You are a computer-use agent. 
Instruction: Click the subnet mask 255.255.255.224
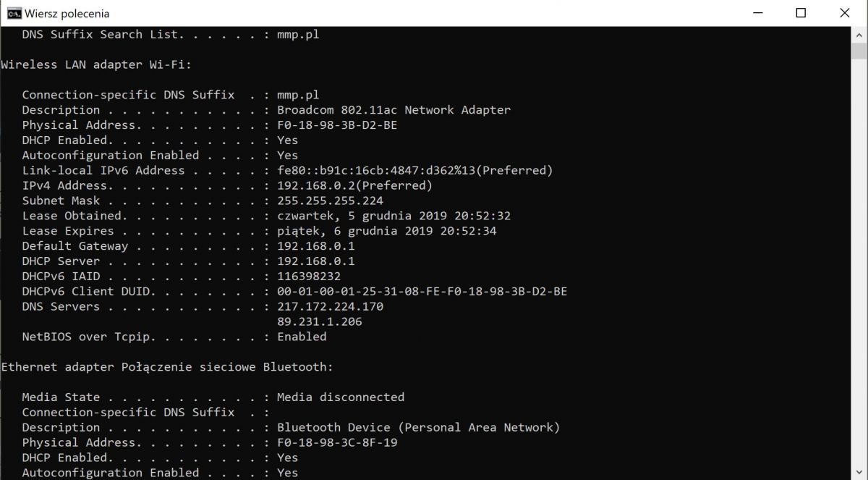point(330,201)
